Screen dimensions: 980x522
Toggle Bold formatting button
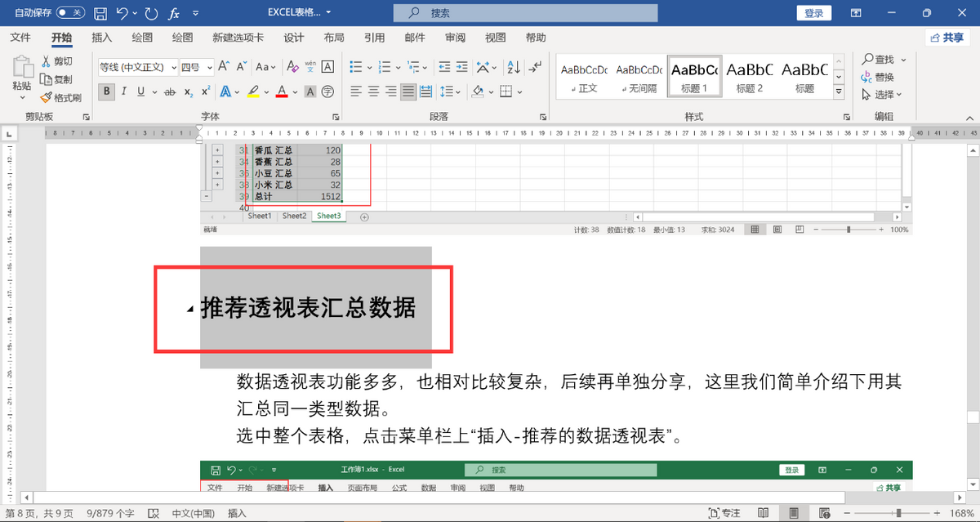[x=106, y=92]
